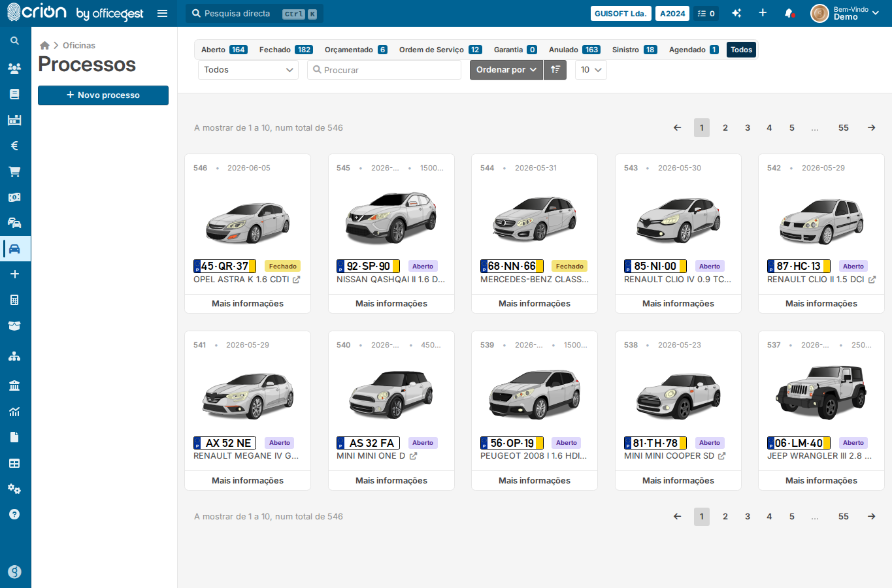This screenshot has height=588, width=892.
Task: Open Mais informações for process 542
Action: [821, 304]
